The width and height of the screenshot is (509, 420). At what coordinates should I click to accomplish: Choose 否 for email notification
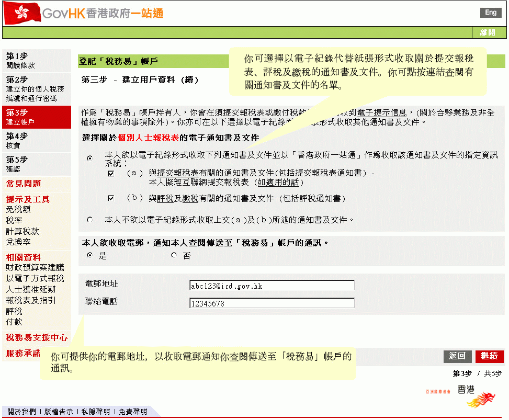click(x=174, y=256)
